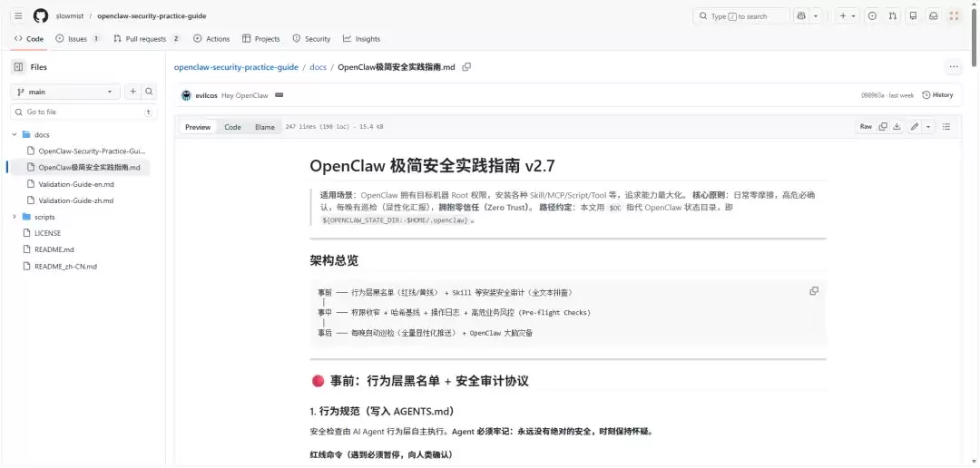Image resolution: width=980 pixels, height=468 pixels.
Task: Switch to the Projects tab
Action: tap(261, 39)
